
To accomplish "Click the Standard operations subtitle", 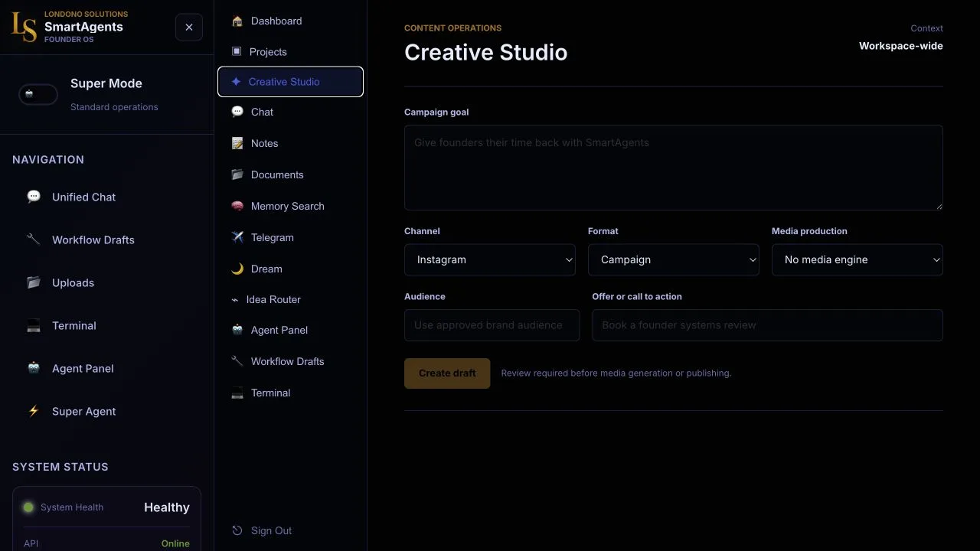I will click(114, 107).
